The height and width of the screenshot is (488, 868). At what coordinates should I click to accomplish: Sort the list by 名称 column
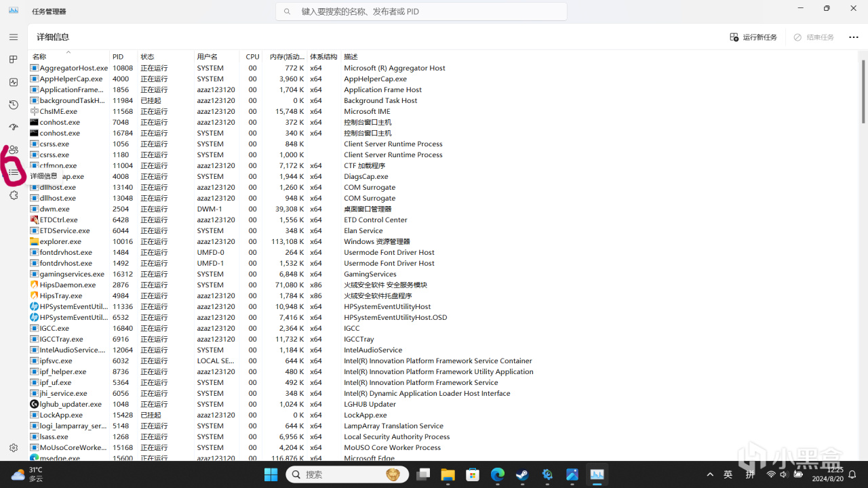coord(39,57)
